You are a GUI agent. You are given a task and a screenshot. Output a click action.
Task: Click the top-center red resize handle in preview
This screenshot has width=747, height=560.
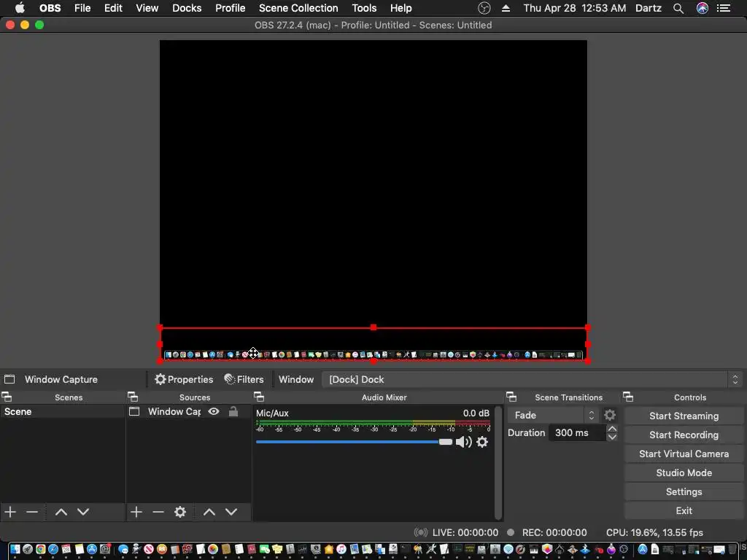coord(373,327)
